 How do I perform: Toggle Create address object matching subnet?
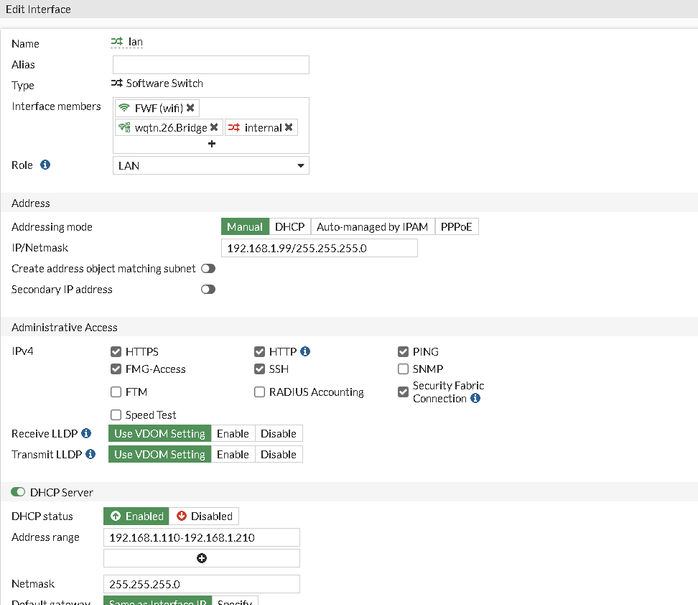208,268
